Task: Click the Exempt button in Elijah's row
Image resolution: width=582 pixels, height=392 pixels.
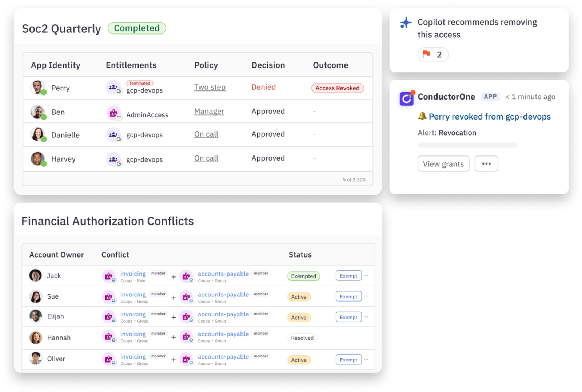Action: click(x=348, y=317)
